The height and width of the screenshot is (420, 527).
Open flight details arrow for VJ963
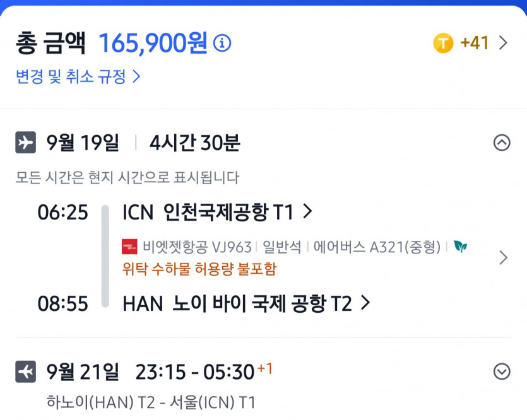(x=503, y=258)
